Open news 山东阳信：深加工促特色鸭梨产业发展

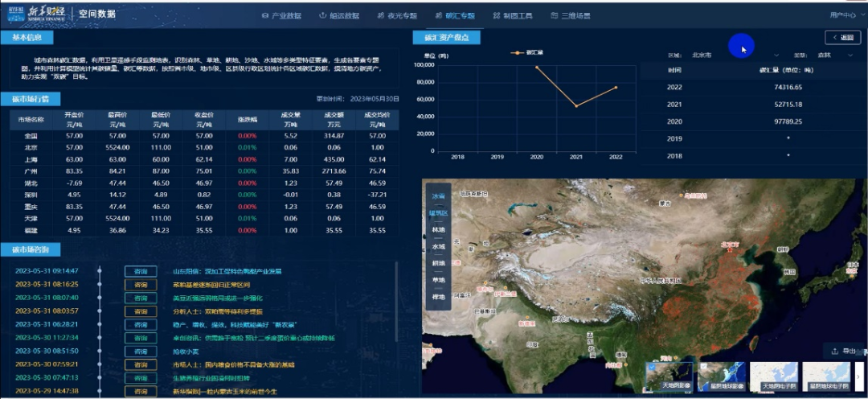pyautogui.click(x=227, y=272)
